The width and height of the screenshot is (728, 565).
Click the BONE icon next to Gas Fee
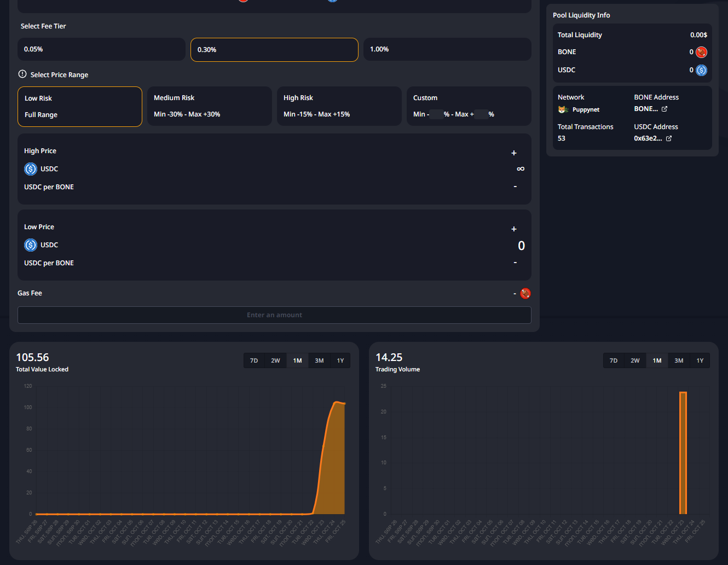pos(525,294)
